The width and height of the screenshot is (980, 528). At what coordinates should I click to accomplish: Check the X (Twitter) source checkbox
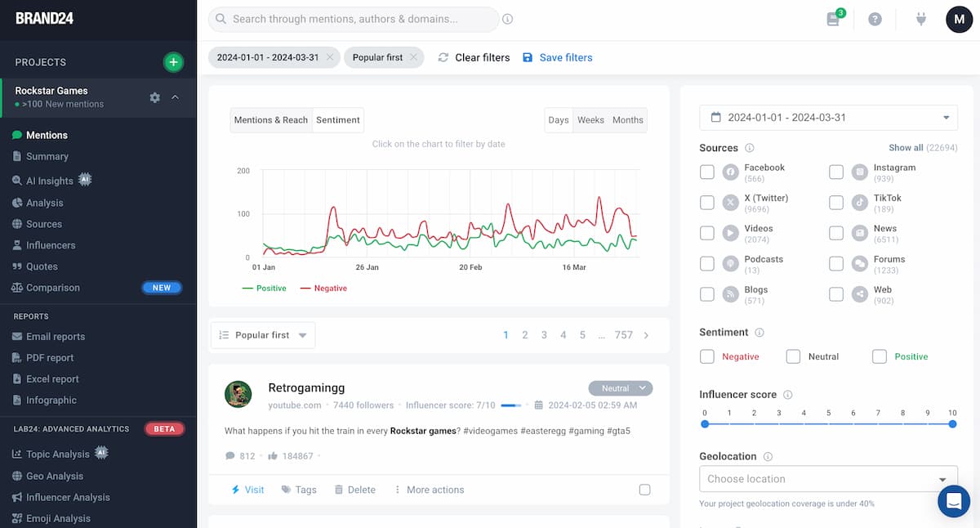pos(707,203)
